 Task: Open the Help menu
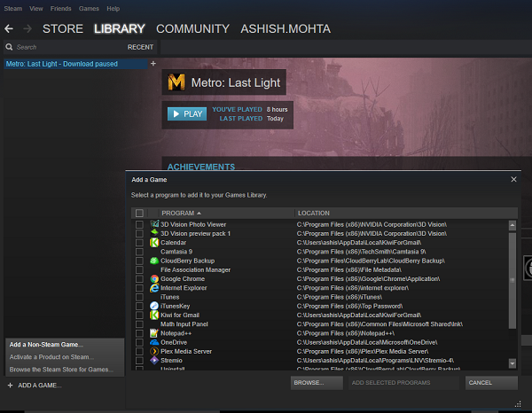tap(113, 9)
